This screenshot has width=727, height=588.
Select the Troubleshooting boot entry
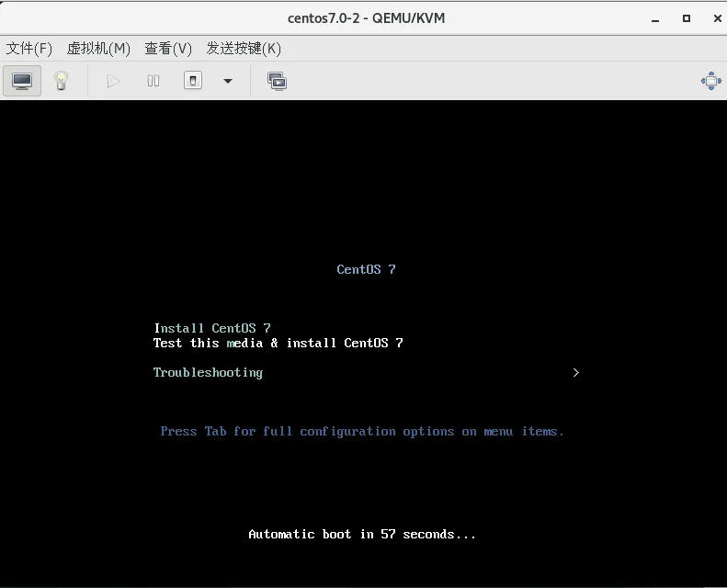pos(209,372)
